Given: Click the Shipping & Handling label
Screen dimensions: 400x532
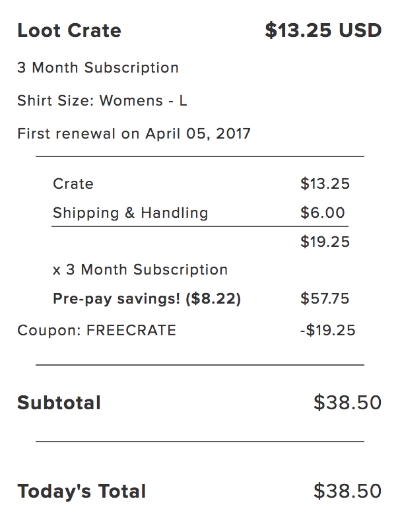Looking at the screenshot, I should pyautogui.click(x=130, y=213).
